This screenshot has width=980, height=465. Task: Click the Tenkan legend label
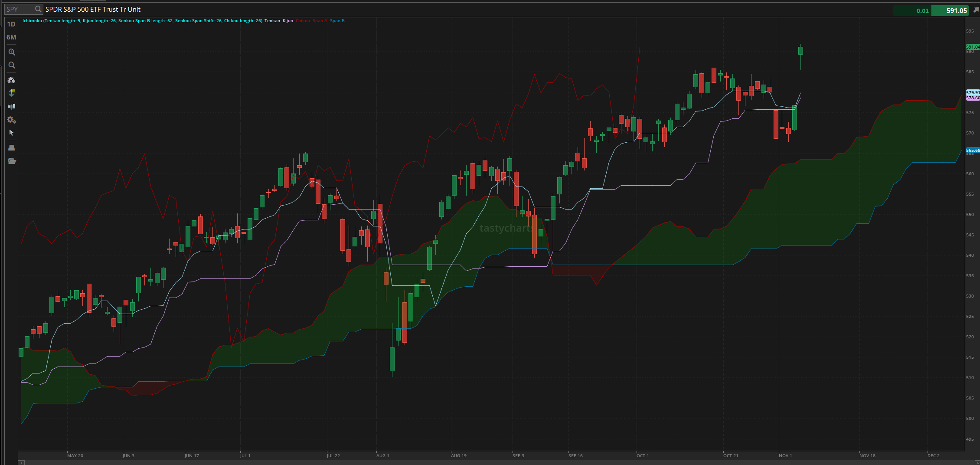click(272, 21)
